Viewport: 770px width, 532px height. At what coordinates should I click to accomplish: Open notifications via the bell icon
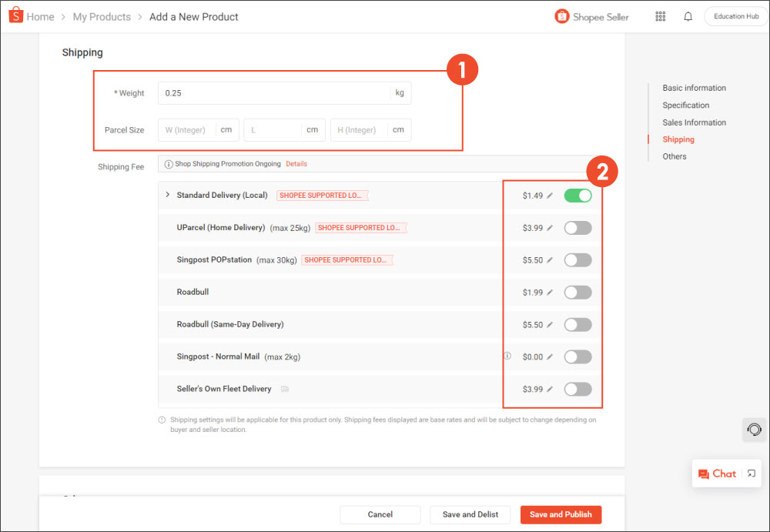click(x=688, y=16)
